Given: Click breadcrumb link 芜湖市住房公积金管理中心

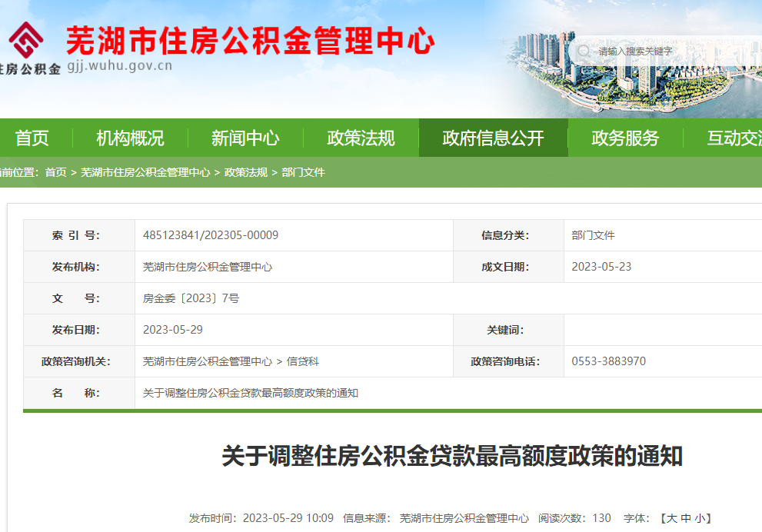Looking at the screenshot, I should (x=145, y=172).
